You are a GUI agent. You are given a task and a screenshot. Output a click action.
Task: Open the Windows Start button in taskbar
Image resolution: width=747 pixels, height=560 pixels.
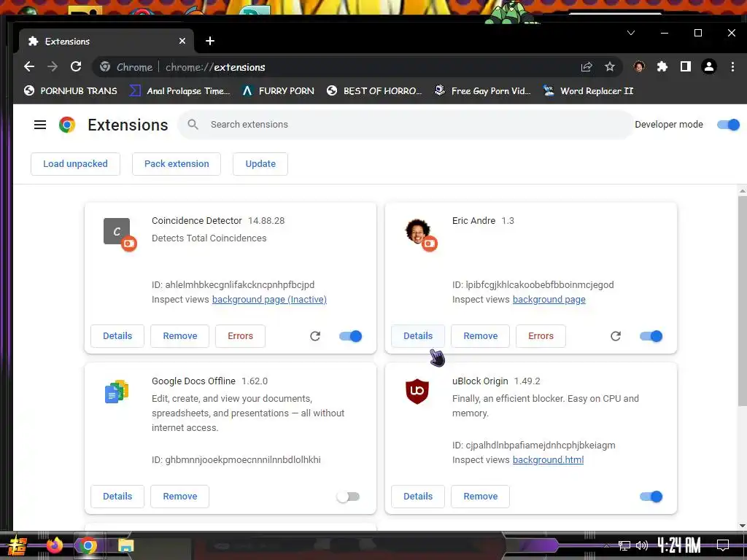(x=17, y=545)
